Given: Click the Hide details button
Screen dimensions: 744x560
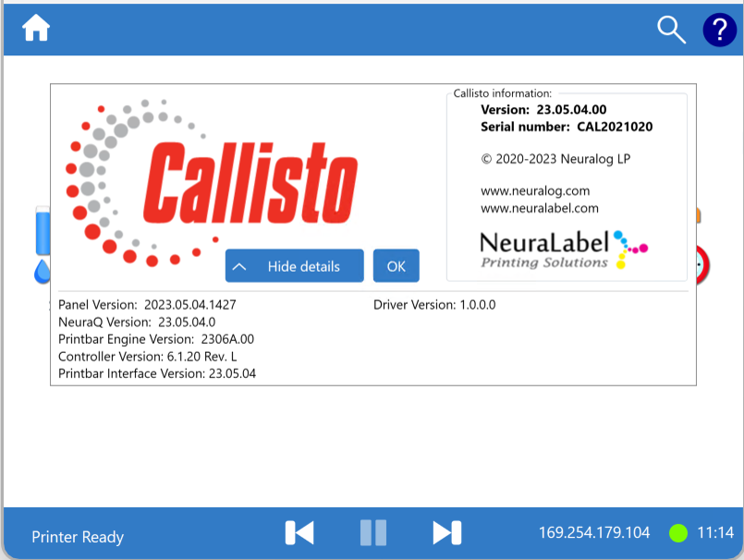Looking at the screenshot, I should coord(294,265).
